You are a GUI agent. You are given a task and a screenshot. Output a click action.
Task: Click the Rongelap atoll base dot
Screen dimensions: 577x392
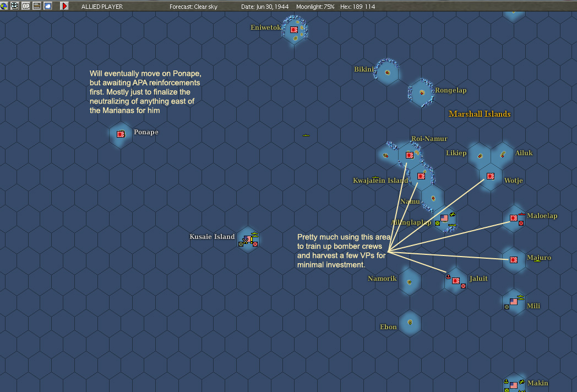click(x=422, y=92)
